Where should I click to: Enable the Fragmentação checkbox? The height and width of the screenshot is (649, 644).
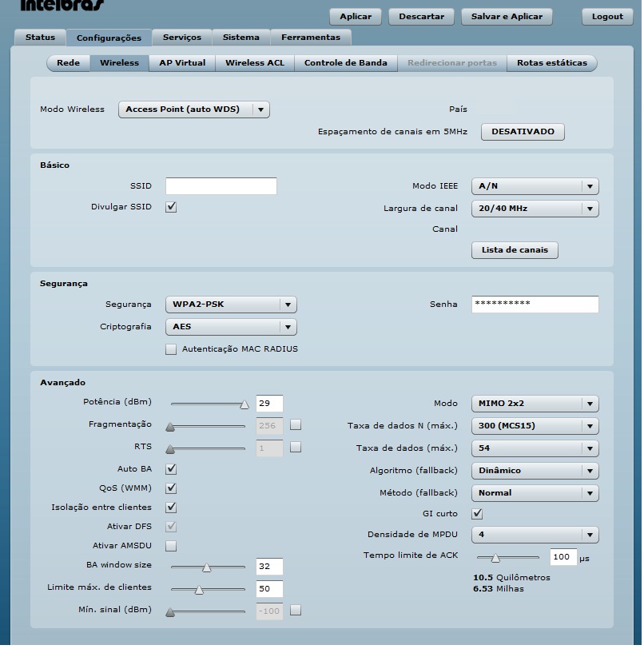pos(296,424)
